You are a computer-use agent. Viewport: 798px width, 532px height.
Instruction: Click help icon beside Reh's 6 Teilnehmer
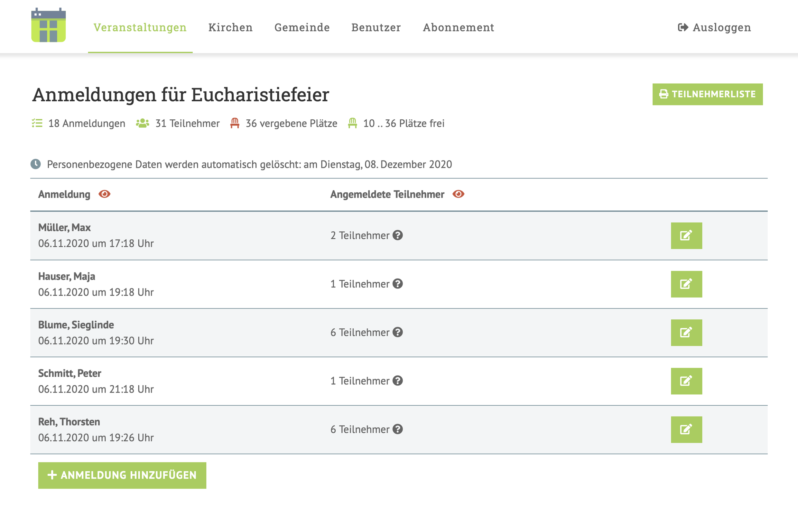[397, 429]
